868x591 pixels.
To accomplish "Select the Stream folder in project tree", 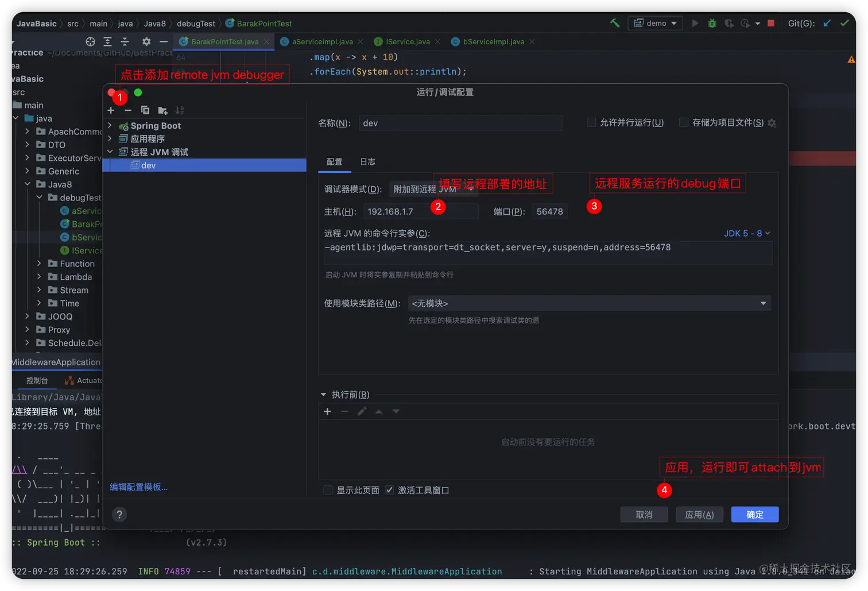I will coord(74,290).
